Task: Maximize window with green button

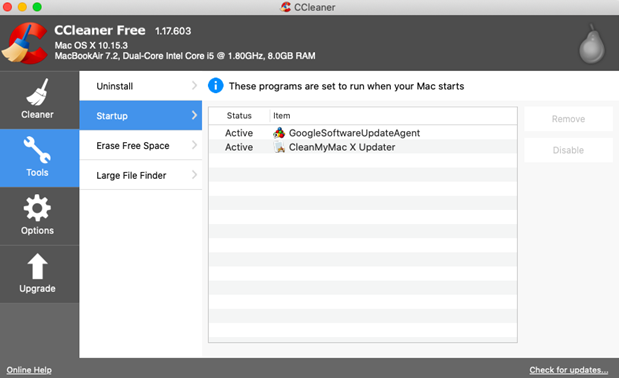Action: (x=37, y=7)
